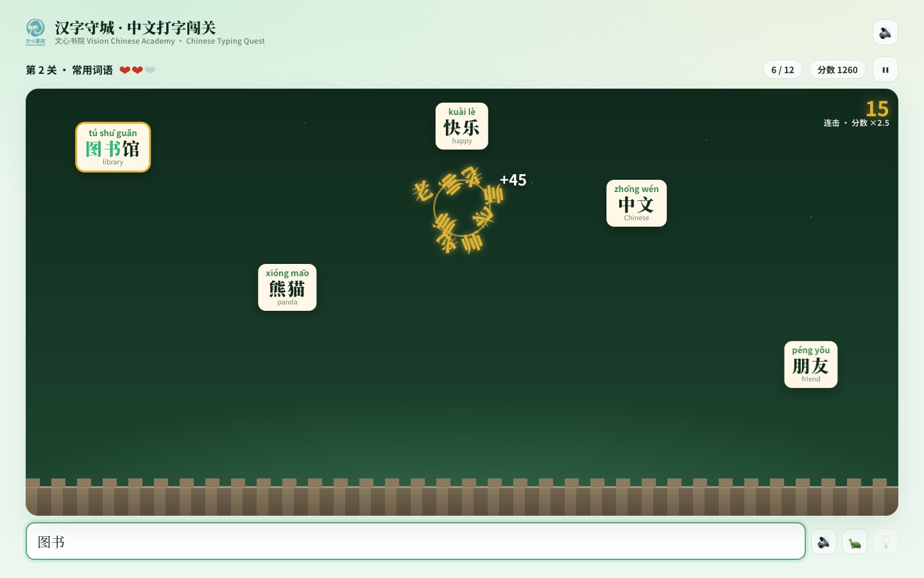Click the 连击 · 分数 ×2.5 multiplier label
924x578 pixels.
pos(857,123)
